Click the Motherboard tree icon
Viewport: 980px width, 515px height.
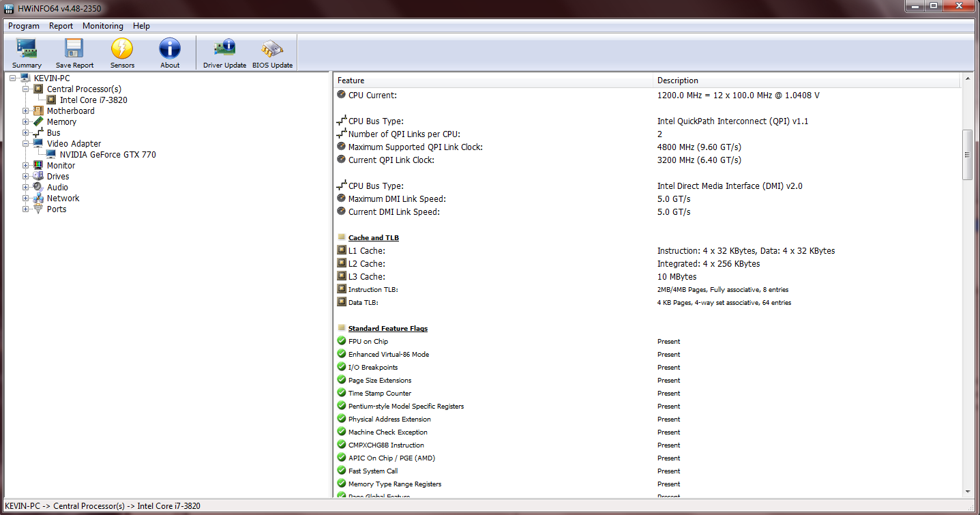[38, 111]
